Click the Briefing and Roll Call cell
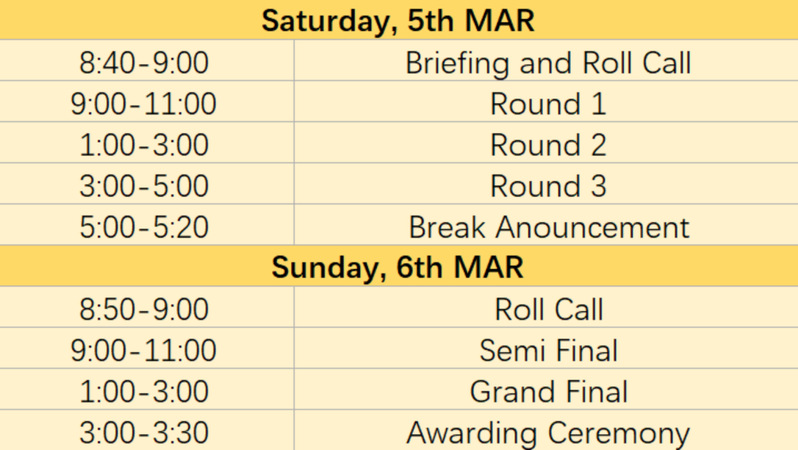Image resolution: width=798 pixels, height=450 pixels. [548, 63]
